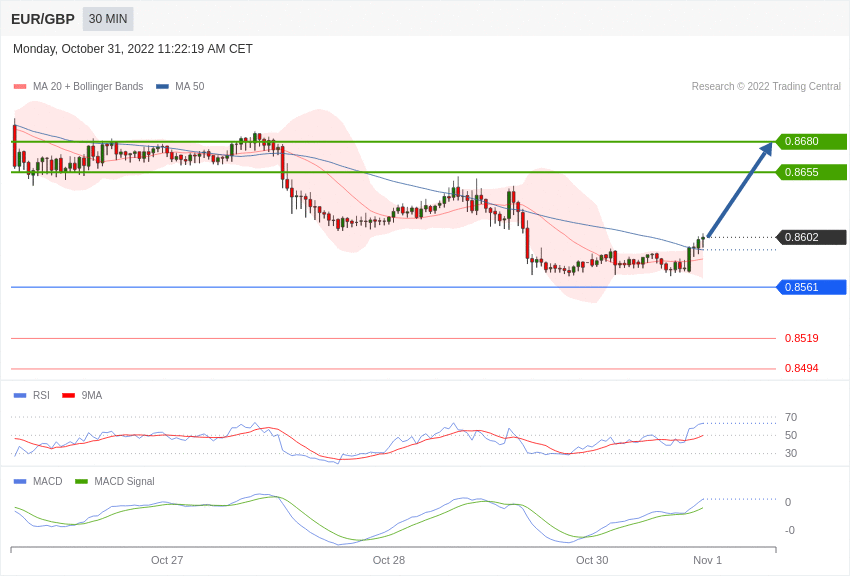Click the MACD legend label
Image resolution: width=850 pixels, height=576 pixels.
coord(47,481)
